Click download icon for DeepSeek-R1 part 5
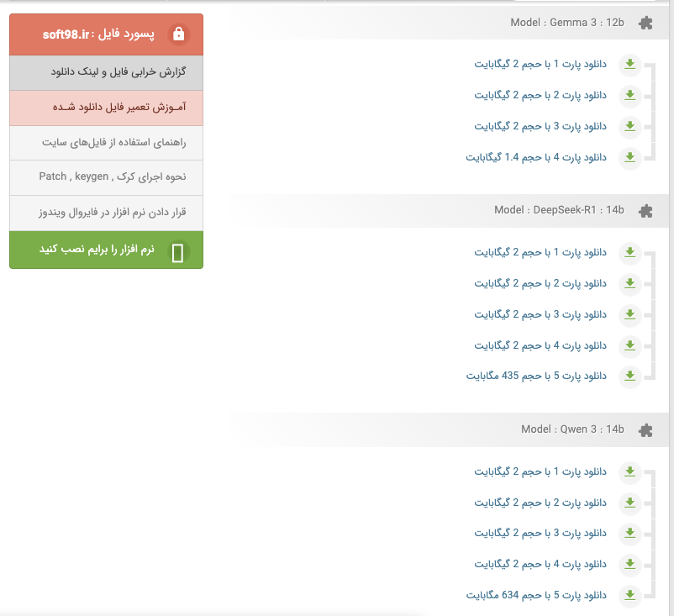 click(629, 376)
